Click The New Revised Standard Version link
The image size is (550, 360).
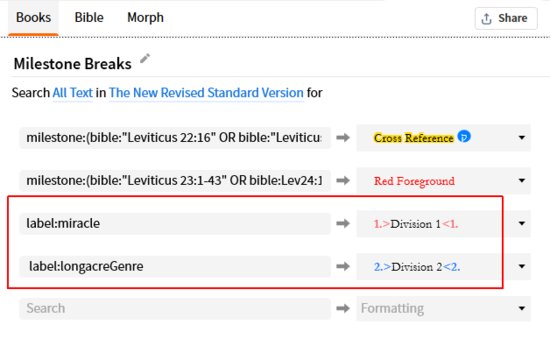click(x=206, y=93)
